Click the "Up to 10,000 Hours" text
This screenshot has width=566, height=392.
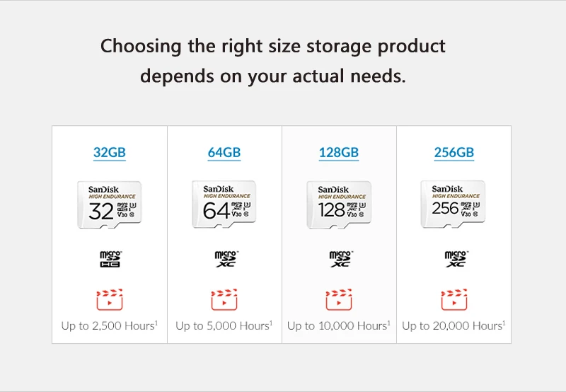(339, 325)
